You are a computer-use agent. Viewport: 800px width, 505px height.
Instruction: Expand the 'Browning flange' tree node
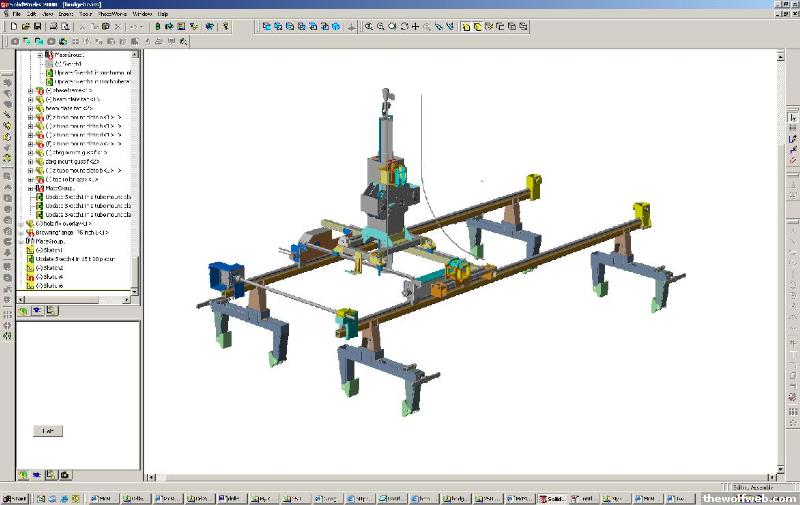22,232
